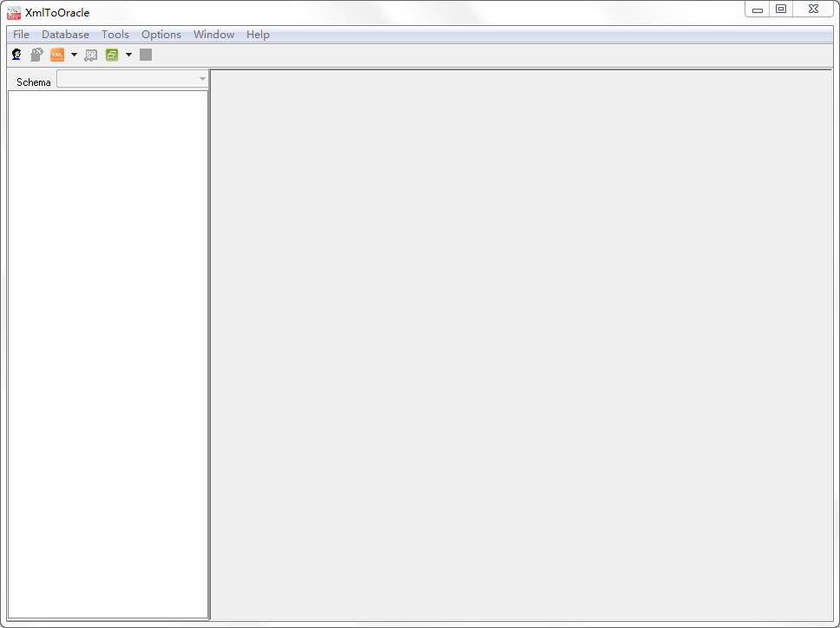Click the XmlToOracle title bar app icon
840x628 pixels.
click(x=14, y=12)
